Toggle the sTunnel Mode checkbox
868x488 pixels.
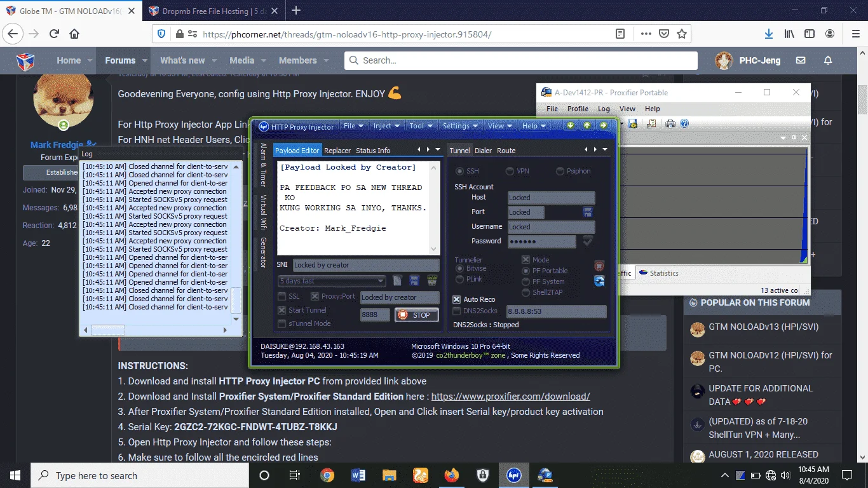pyautogui.click(x=282, y=323)
